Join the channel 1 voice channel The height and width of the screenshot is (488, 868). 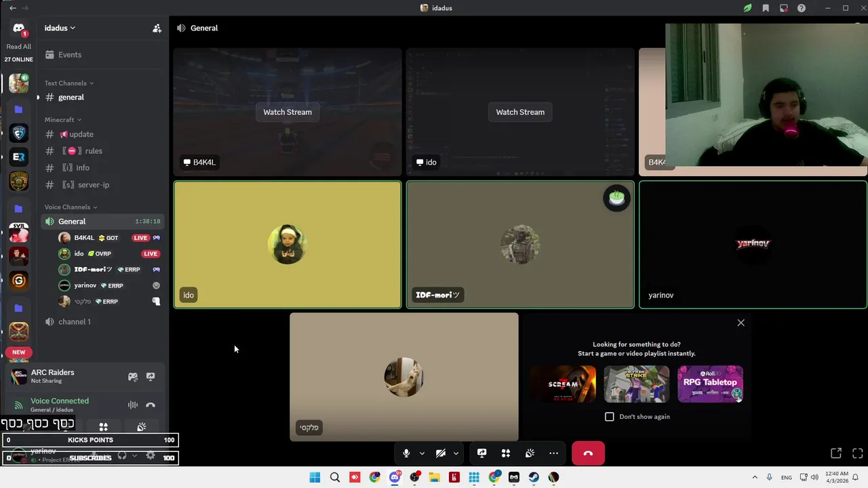[x=102, y=322]
